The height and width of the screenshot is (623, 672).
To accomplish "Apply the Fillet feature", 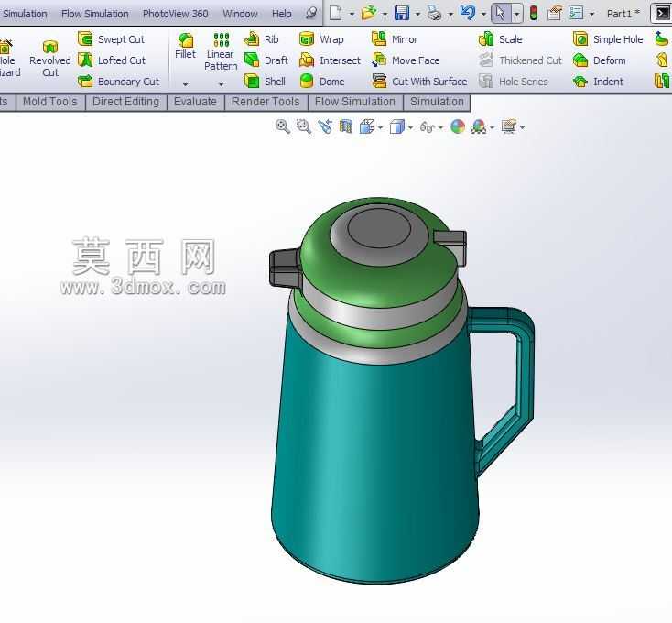I will 185,47.
